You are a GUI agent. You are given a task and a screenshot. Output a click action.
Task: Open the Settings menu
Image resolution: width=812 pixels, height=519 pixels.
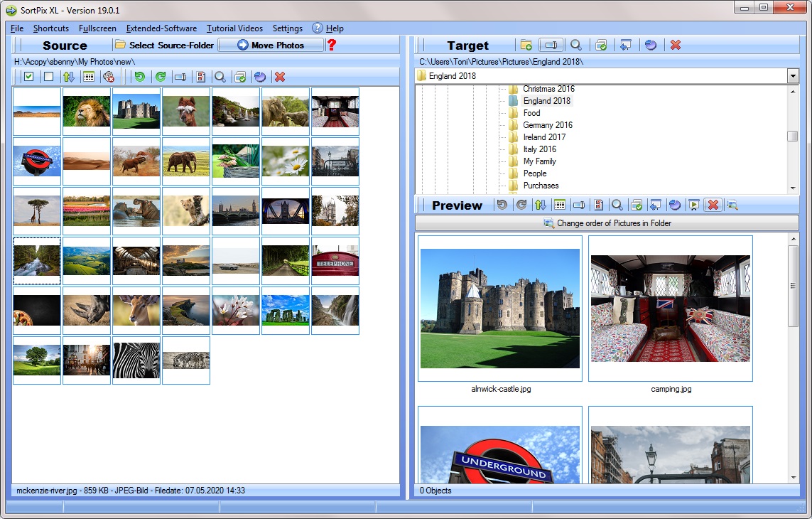click(288, 28)
